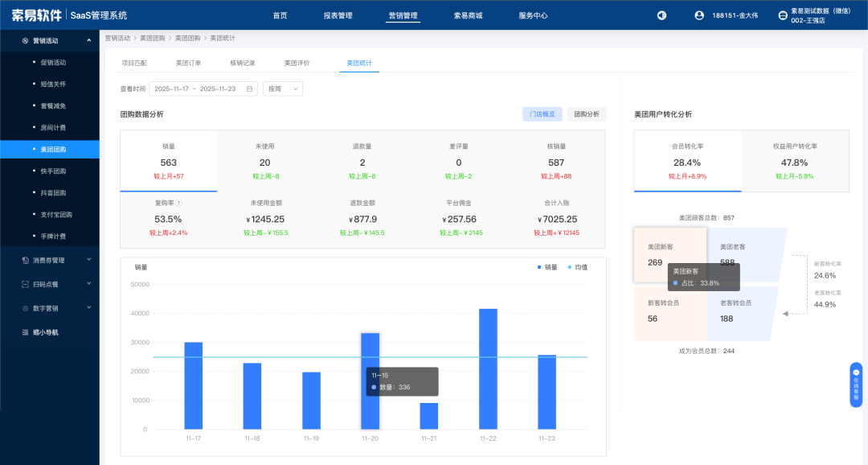Go to 抖音团购 in the sidebar
The height and width of the screenshot is (465, 868).
(53, 193)
